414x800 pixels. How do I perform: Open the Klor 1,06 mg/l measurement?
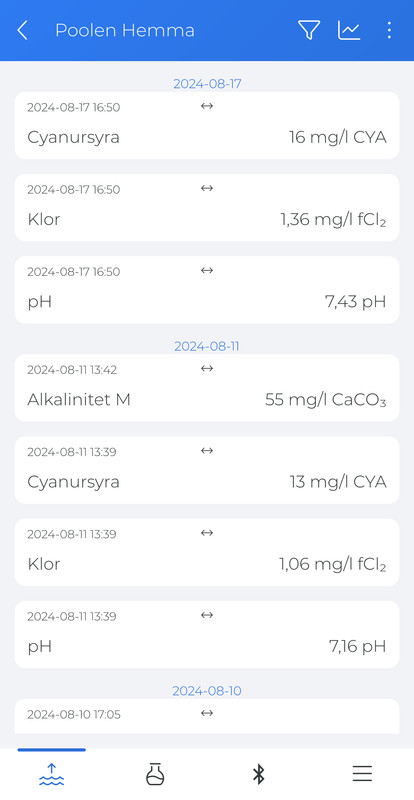[207, 552]
